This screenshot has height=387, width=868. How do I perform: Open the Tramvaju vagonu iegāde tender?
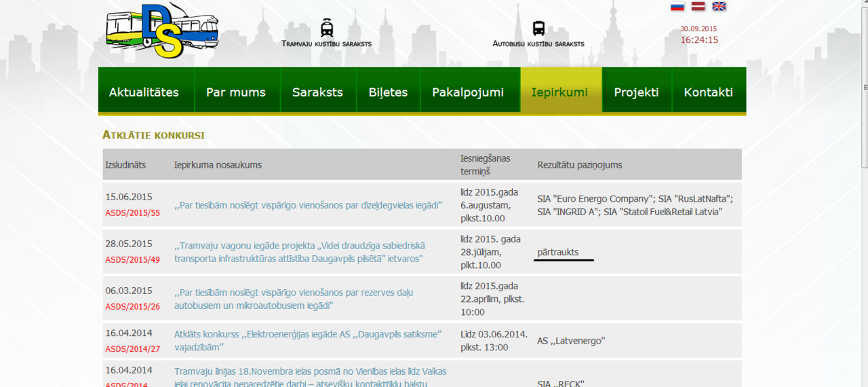(300, 252)
